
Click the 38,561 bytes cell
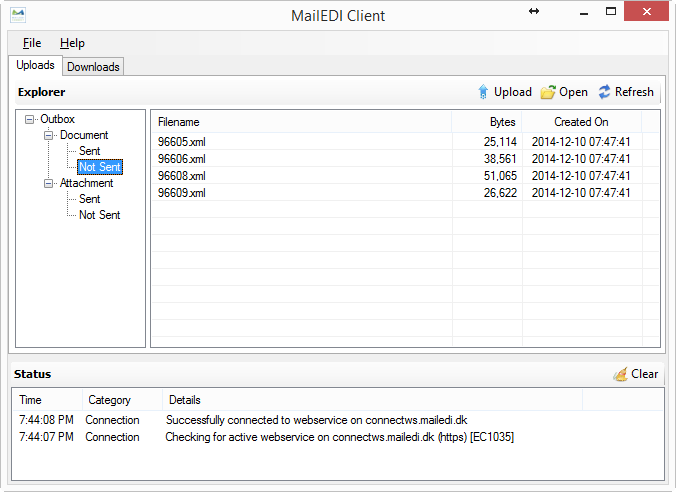(x=500, y=159)
